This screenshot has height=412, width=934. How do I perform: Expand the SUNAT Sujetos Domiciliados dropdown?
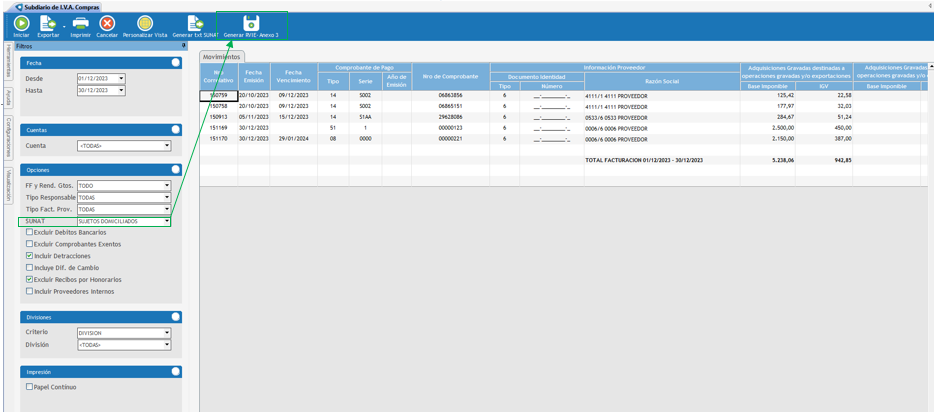tap(167, 221)
